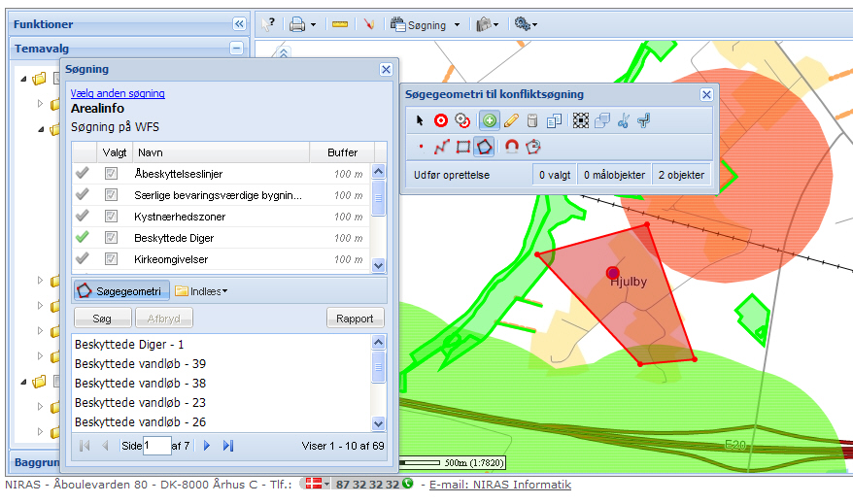Screen dimensions: 853x504
Task: Toggle the Beskyttede Diger checkbox
Action: (x=111, y=238)
